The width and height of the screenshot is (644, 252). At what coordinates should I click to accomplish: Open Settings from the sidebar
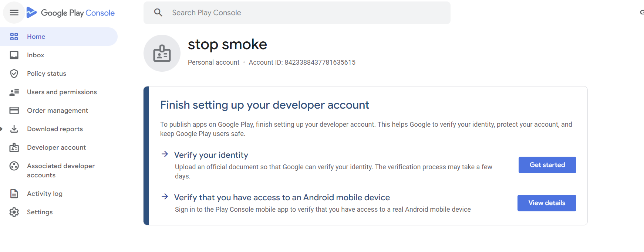click(x=59, y=212)
